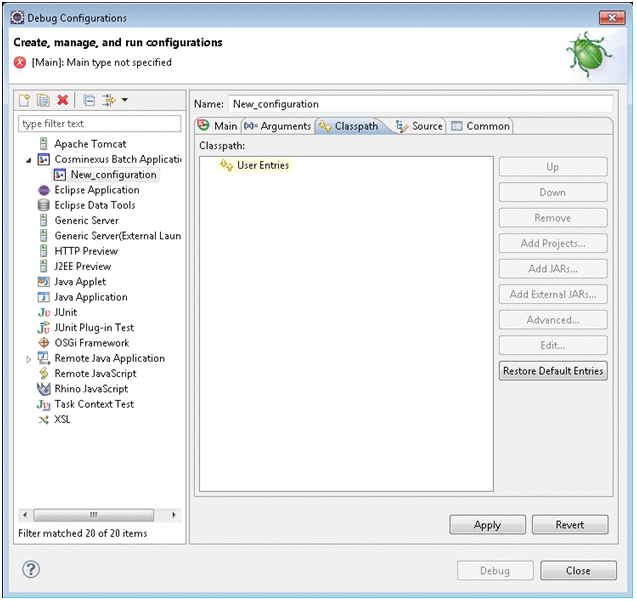Viewport: 637px width, 601px height.
Task: Click the Generic Server icon
Action: (43, 220)
